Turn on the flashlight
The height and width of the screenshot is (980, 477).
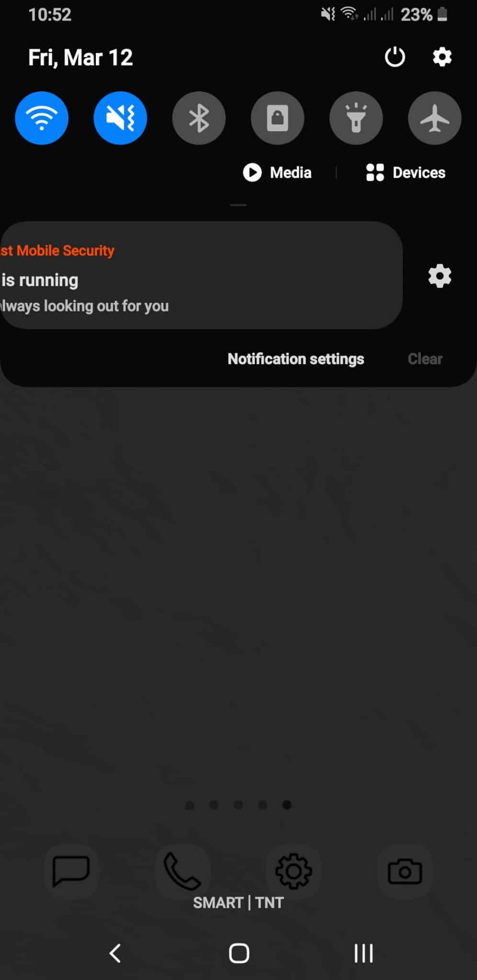pos(356,118)
